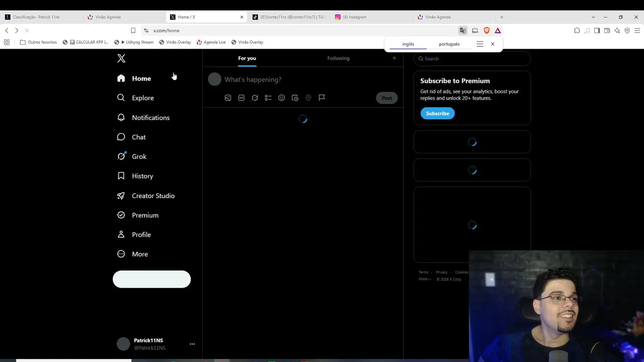The width and height of the screenshot is (644, 362).
Task: Switch to the Instagram browser tab
Action: (372, 17)
